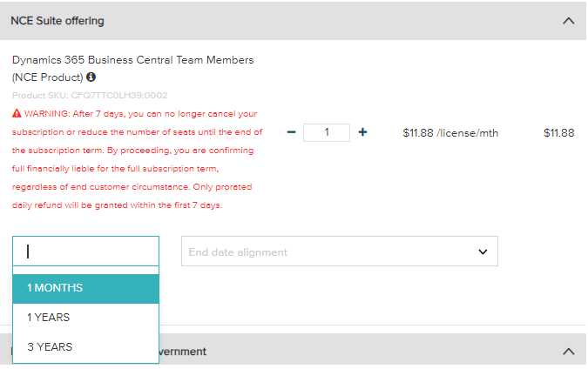Open the End date alignment combo box
The image size is (588, 369).
coord(331,252)
